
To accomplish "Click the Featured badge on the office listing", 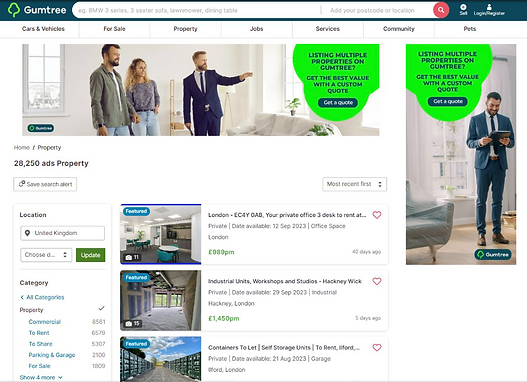I will click(136, 211).
